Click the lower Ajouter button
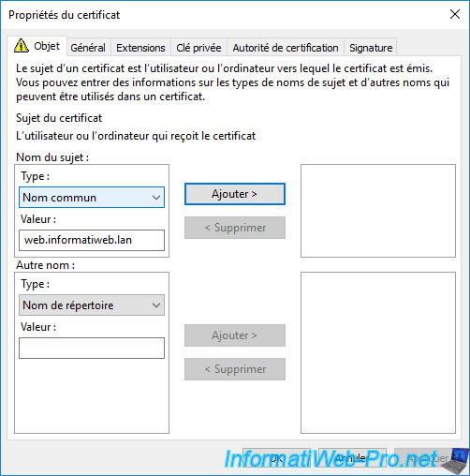 point(235,335)
